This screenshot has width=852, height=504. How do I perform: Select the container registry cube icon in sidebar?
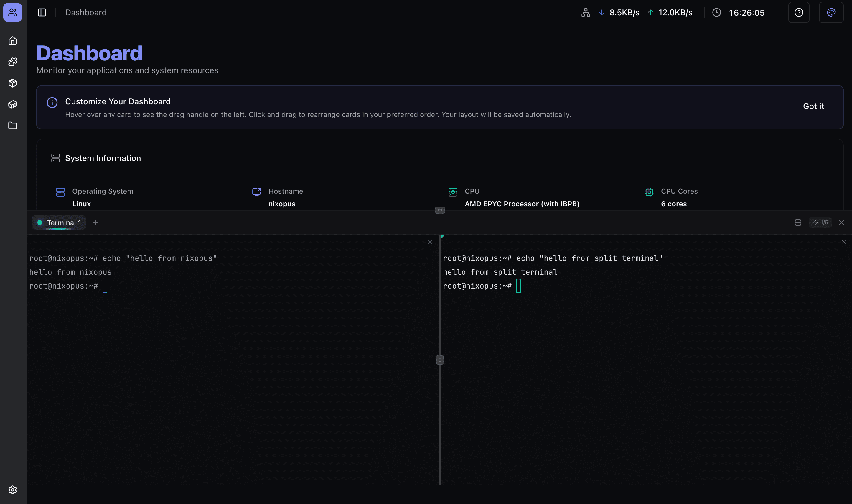coord(13,104)
